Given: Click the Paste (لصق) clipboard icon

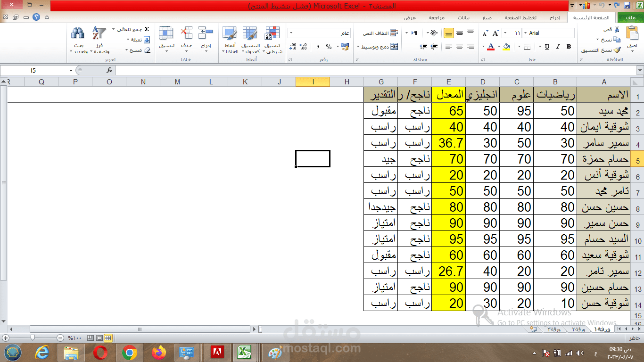Looking at the screenshot, I should [x=632, y=33].
